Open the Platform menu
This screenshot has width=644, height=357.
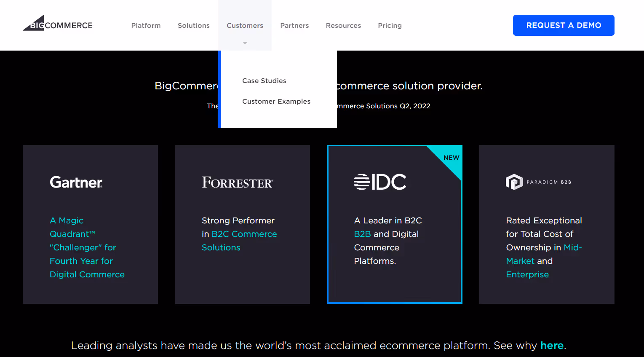[146, 25]
